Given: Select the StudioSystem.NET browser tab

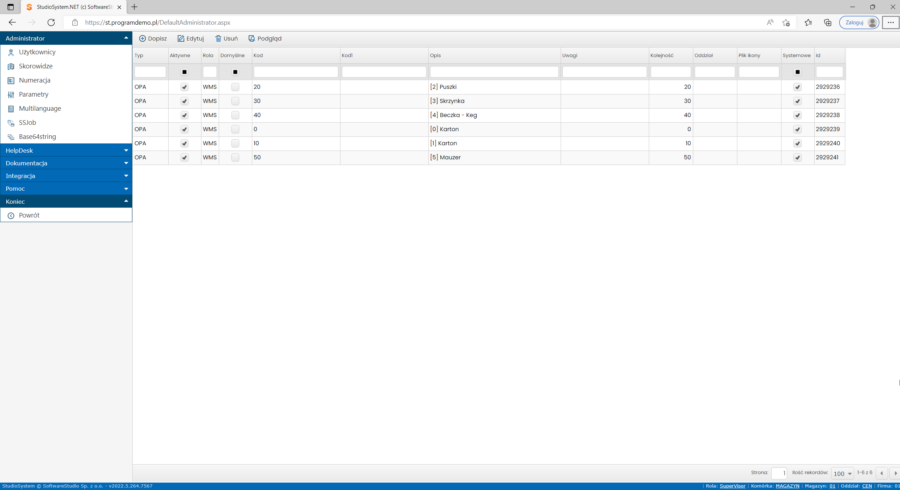Looking at the screenshot, I should (73, 7).
